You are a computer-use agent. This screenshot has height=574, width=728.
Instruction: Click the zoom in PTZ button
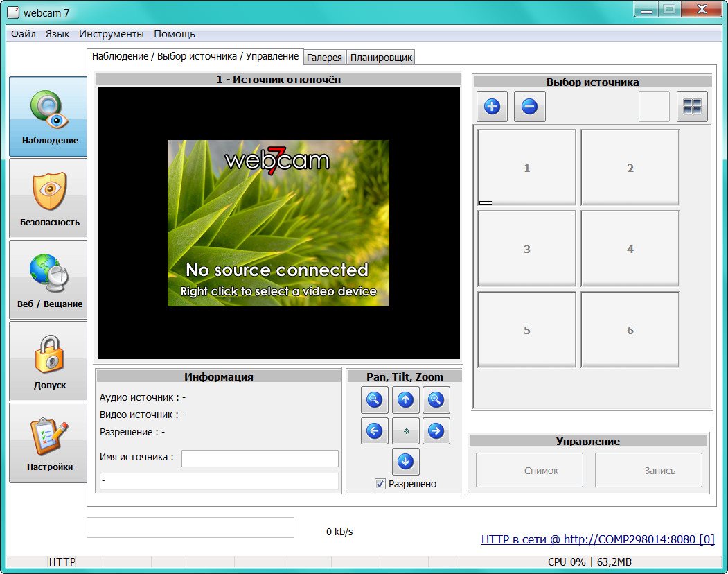436,399
